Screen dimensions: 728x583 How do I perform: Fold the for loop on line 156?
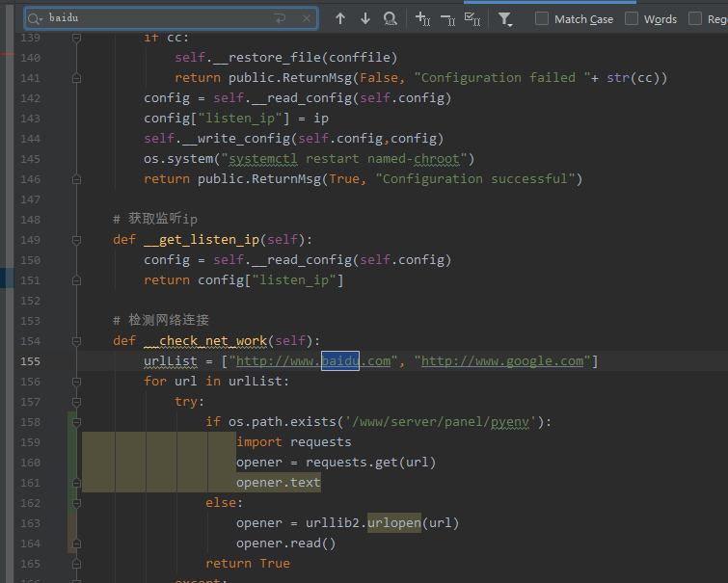(x=76, y=382)
